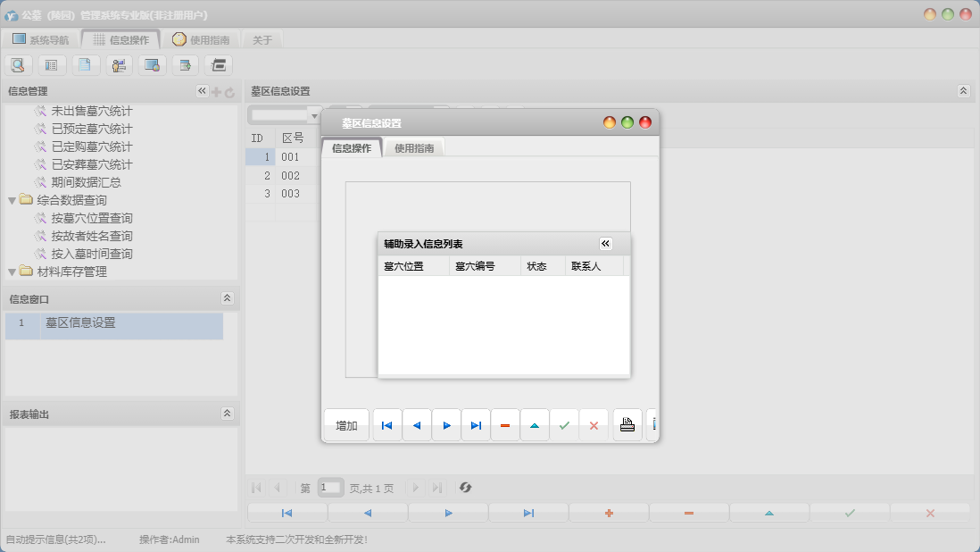Switch to 使用指南 tab in the dialog
The width and height of the screenshot is (980, 552).
[x=414, y=148]
